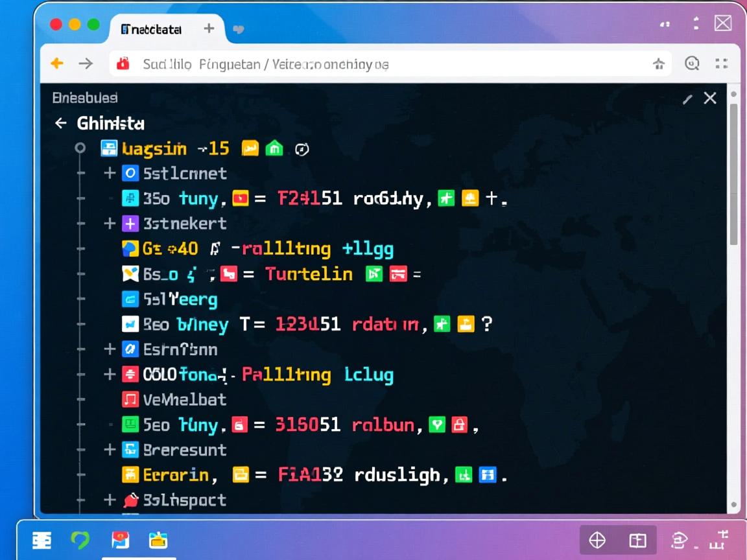This screenshot has height=560, width=747.
Task: Expand the 5stlcnnet tree node
Action: (110, 173)
